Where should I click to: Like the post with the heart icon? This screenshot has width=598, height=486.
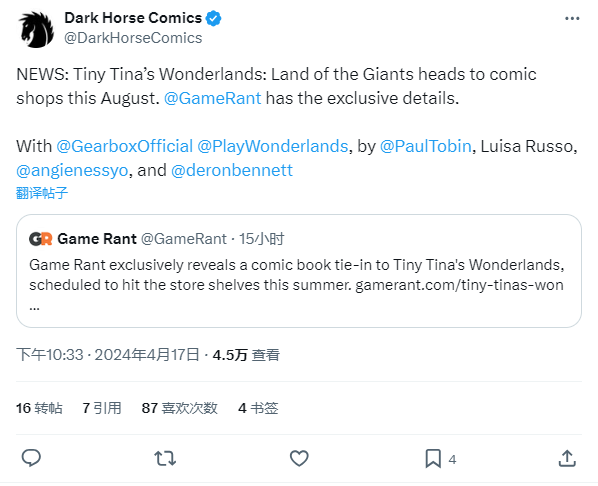(299, 458)
